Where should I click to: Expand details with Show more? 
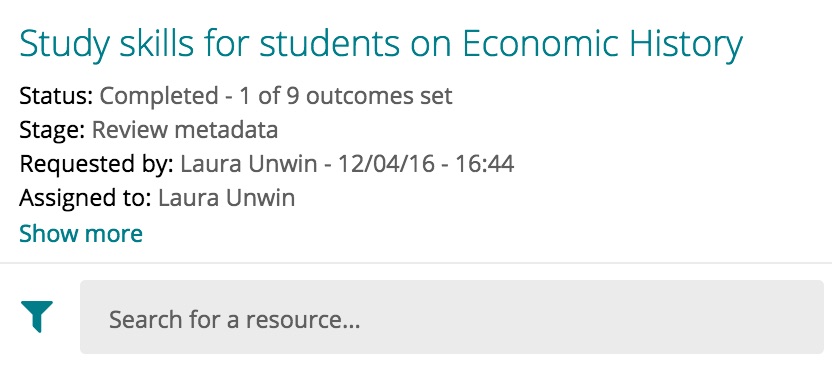coord(81,233)
